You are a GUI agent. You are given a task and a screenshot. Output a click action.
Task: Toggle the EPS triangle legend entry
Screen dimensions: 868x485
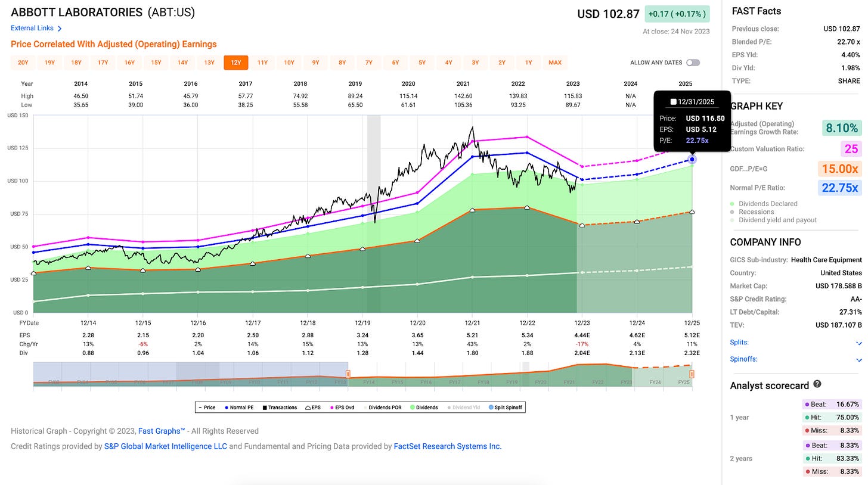pos(312,408)
